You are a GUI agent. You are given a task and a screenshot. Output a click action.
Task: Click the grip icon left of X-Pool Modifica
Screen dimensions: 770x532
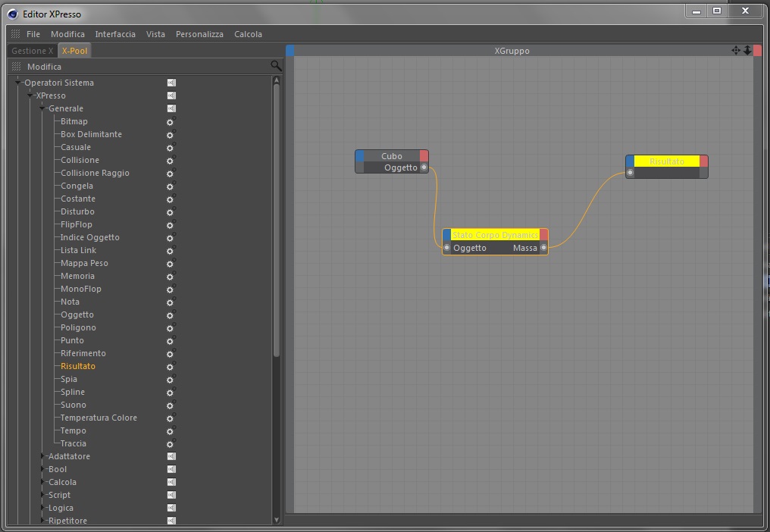click(x=16, y=67)
